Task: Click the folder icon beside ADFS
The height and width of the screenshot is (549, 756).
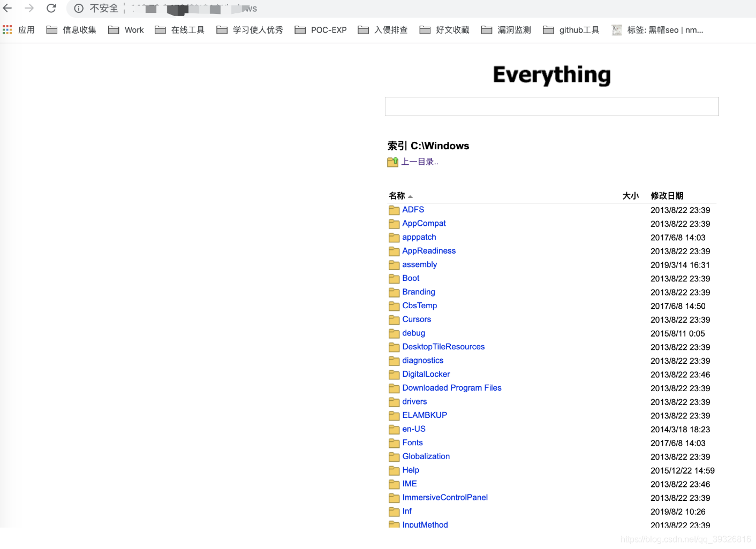Action: click(x=394, y=210)
